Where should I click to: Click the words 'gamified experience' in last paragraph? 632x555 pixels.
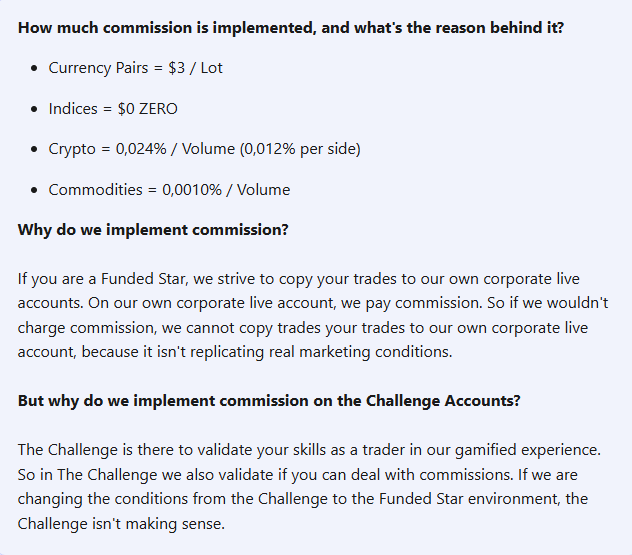pyautogui.click(x=528, y=450)
